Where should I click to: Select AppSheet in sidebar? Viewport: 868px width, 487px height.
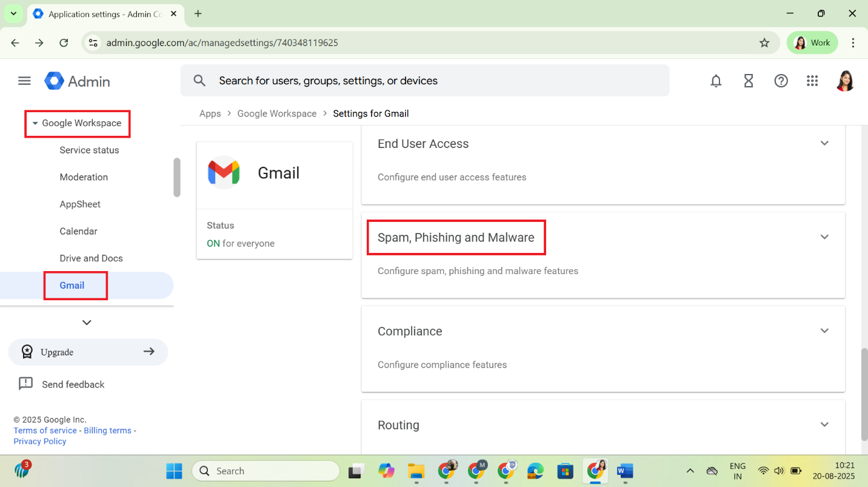(80, 204)
